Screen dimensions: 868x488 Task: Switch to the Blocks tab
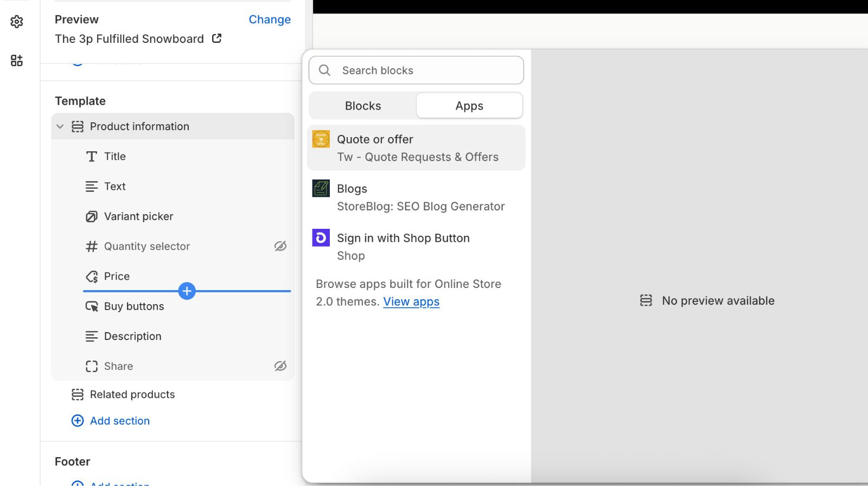pyautogui.click(x=363, y=106)
